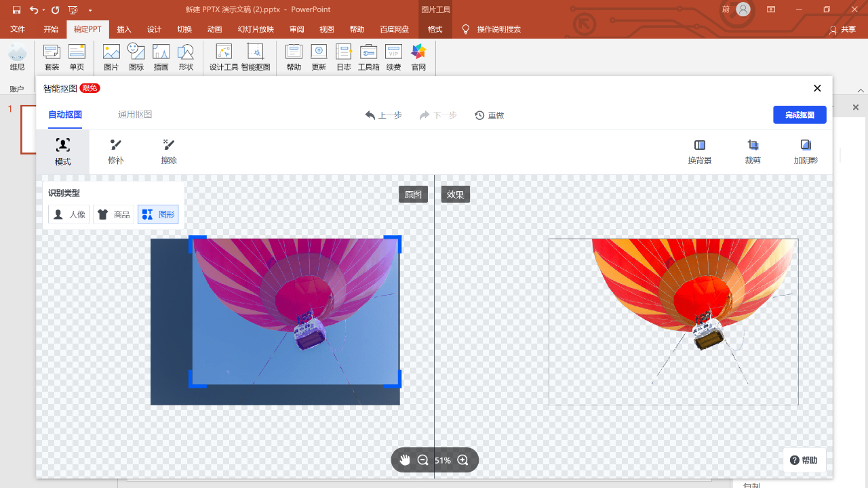Select the 修补 (repair) tool
Viewport: 868px width, 488px height.
click(115, 150)
